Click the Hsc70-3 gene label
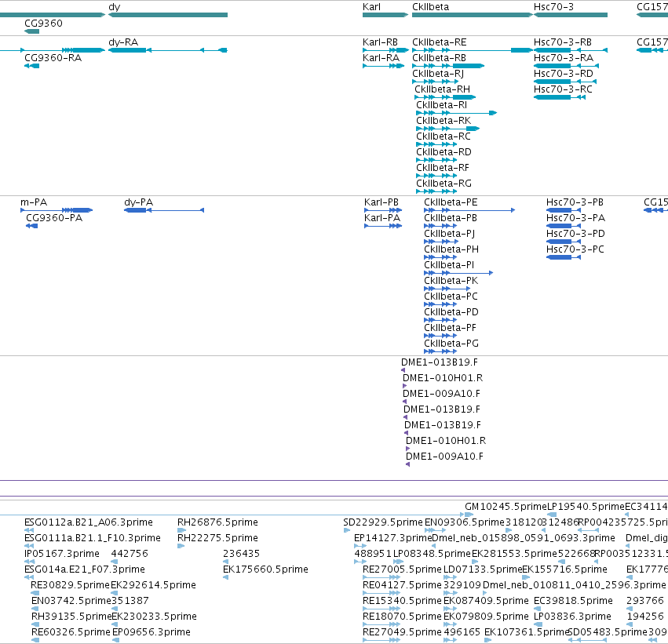Viewport: 668px width, 644px height. point(553,7)
